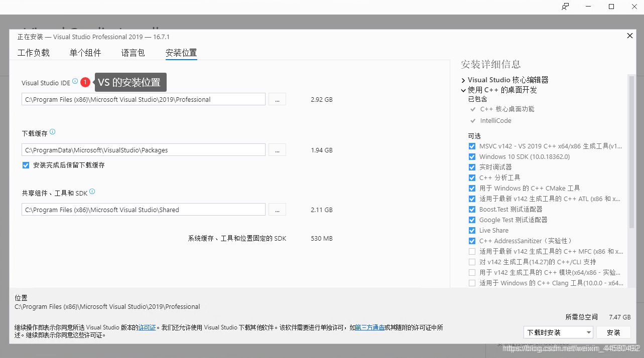Uncheck C++ AddressSanitizer（实验性）

point(472,241)
